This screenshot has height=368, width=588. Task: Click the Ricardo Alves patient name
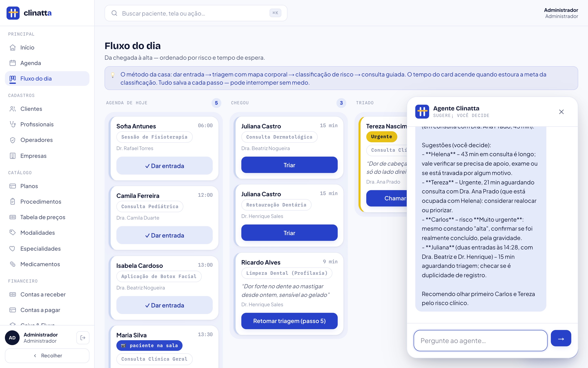261,262
